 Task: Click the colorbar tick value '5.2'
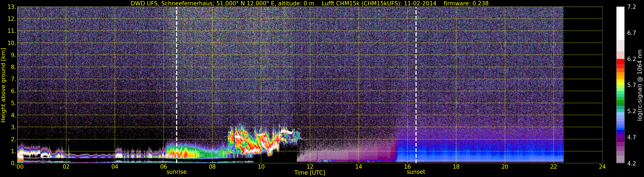click(632, 111)
